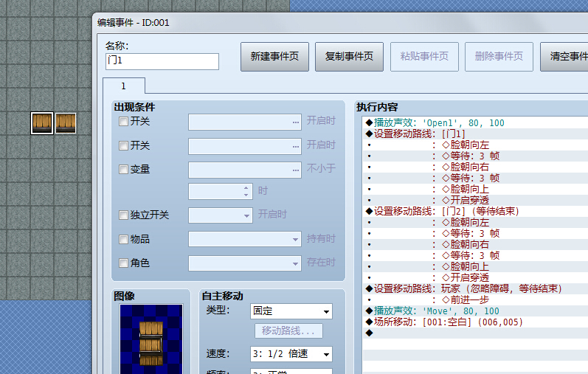Select the empty last command line
This screenshot has width=588, height=374.
(x=476, y=333)
